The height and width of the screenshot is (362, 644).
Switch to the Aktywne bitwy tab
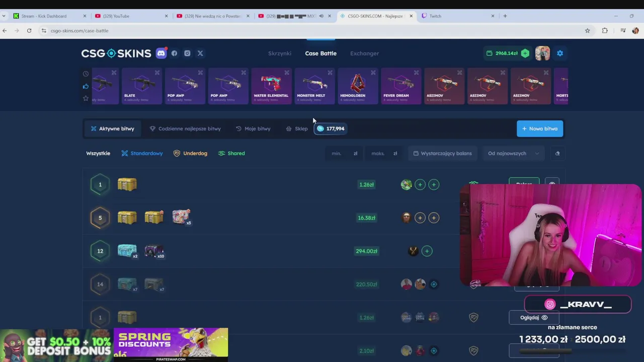click(112, 129)
